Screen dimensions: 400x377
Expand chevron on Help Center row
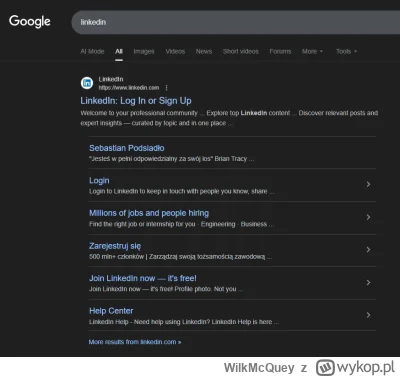368,315
